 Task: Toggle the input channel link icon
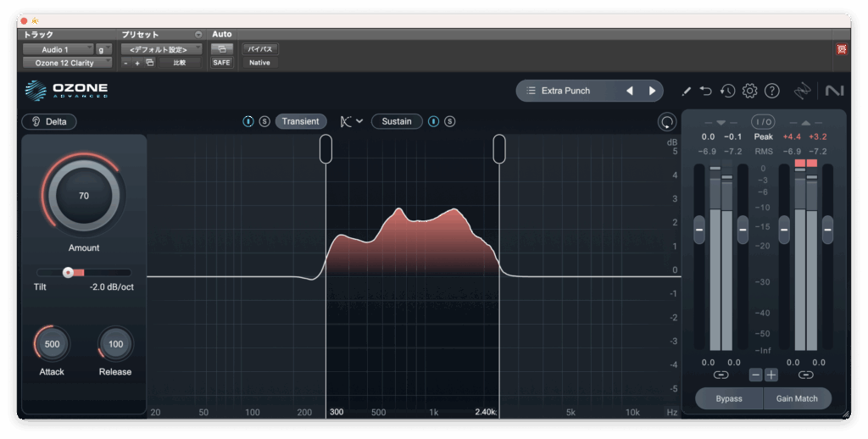pyautogui.click(x=721, y=375)
